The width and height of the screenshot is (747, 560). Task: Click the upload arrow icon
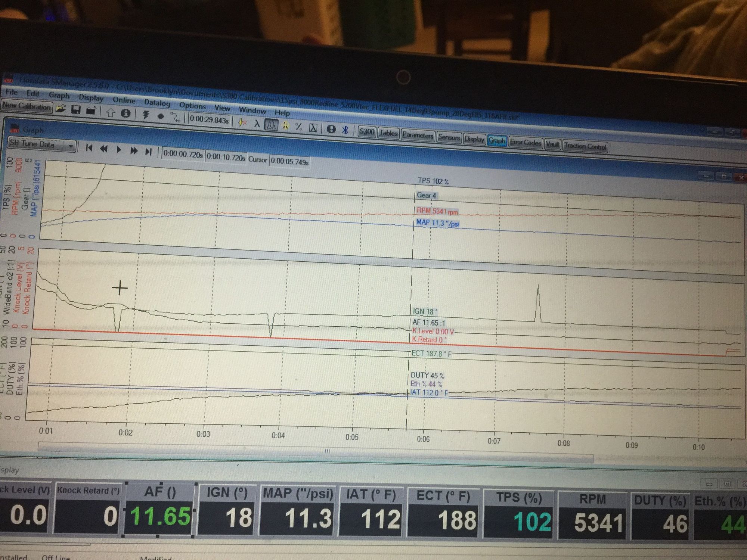click(110, 112)
